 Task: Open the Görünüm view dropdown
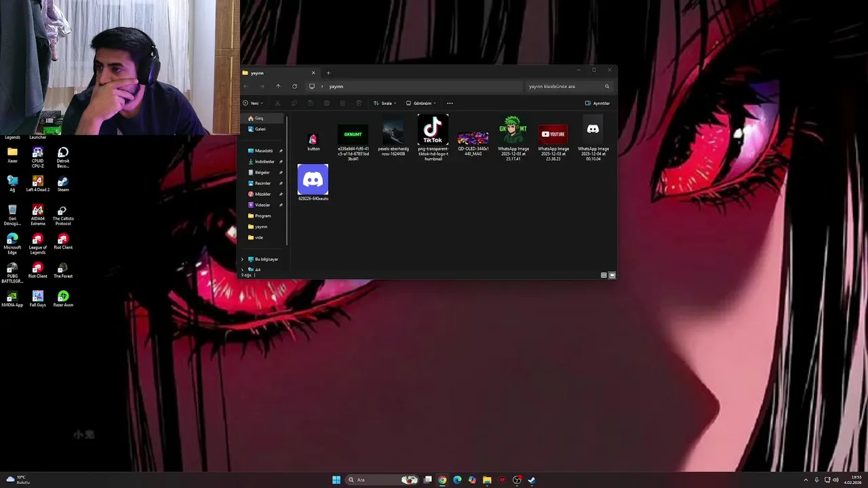[421, 103]
